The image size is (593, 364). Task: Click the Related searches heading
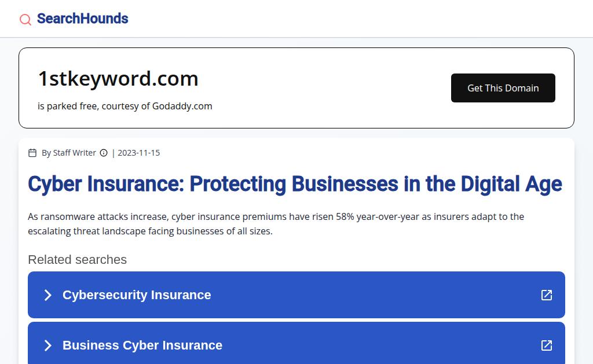[x=77, y=259]
